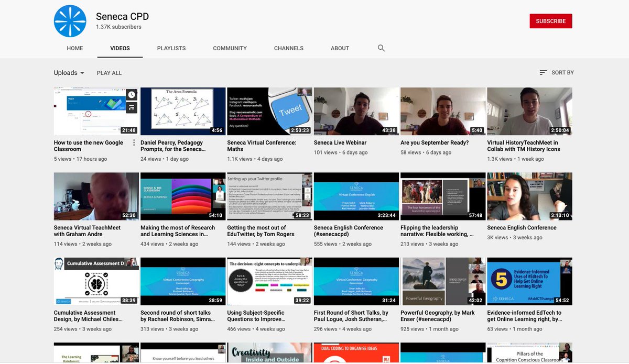Screen dimensions: 629x364
Task: Open First Round of Short Talks title
Action: click(x=351, y=316)
